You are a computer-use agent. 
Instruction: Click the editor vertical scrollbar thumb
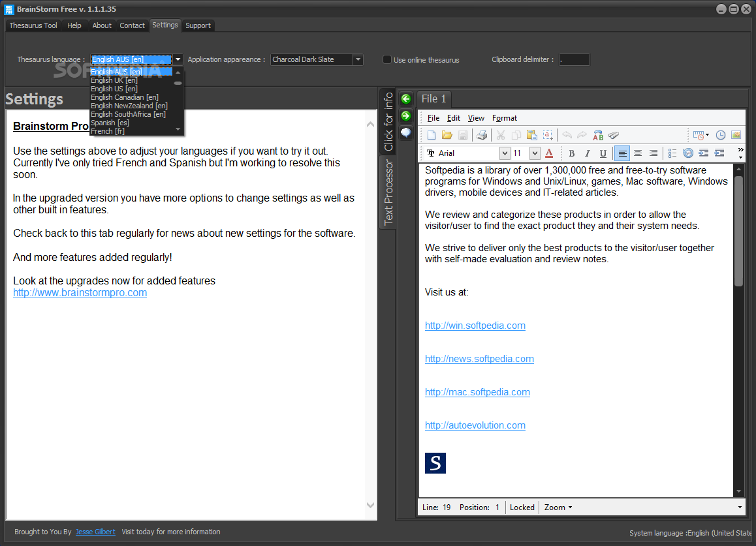click(738, 232)
